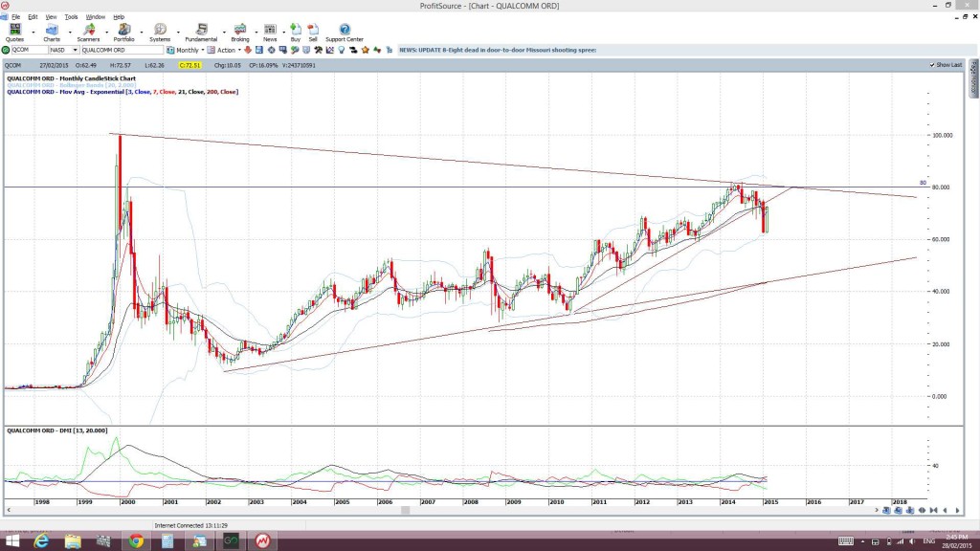Image resolution: width=980 pixels, height=551 pixels.
Task: Click the blue floppy disk save icon
Action: click(258, 50)
